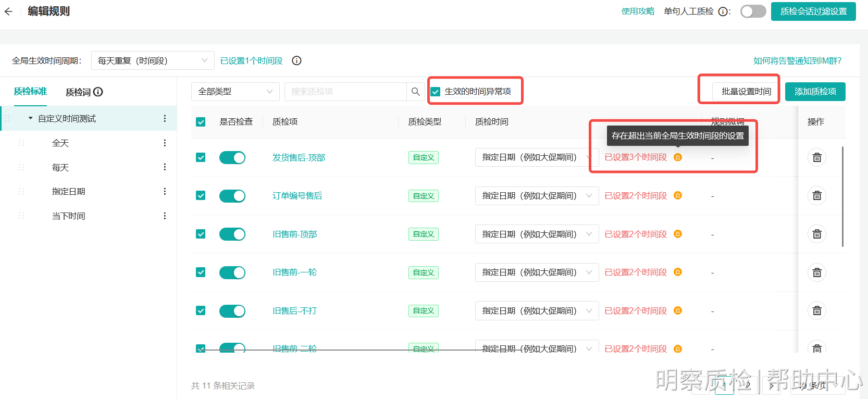Select the 每天 item in the tree

(x=60, y=167)
